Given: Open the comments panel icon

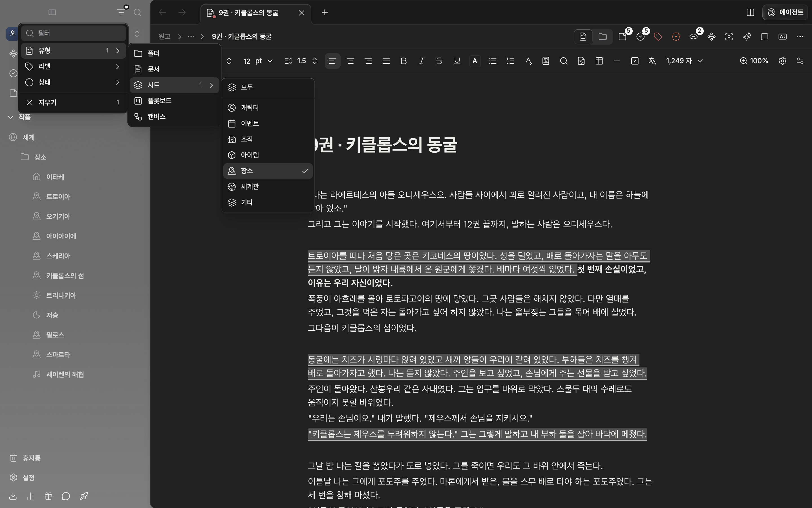Looking at the screenshot, I should [x=765, y=37].
